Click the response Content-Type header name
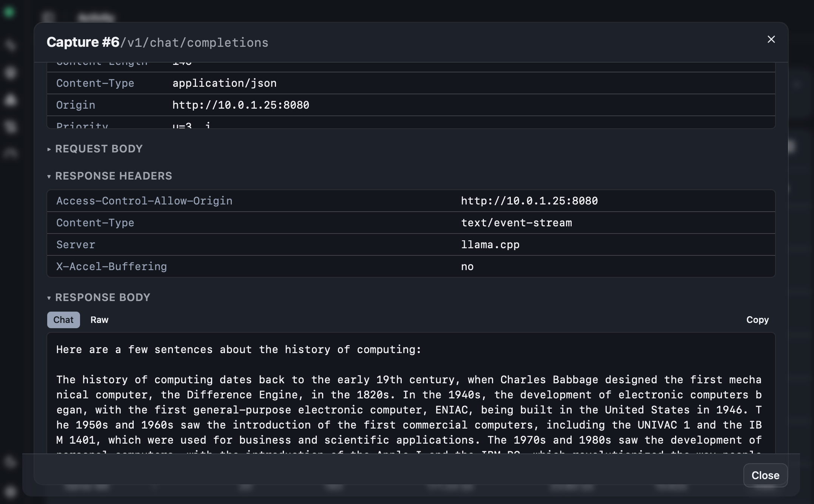 click(x=95, y=223)
